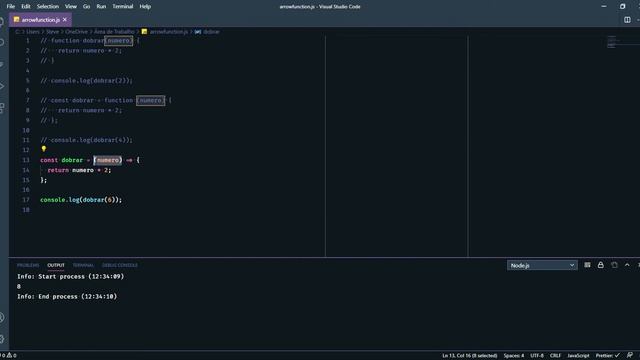Maximize the panel with the chevron-up icon
This screenshot has width=640, height=360.
(x=627, y=265)
